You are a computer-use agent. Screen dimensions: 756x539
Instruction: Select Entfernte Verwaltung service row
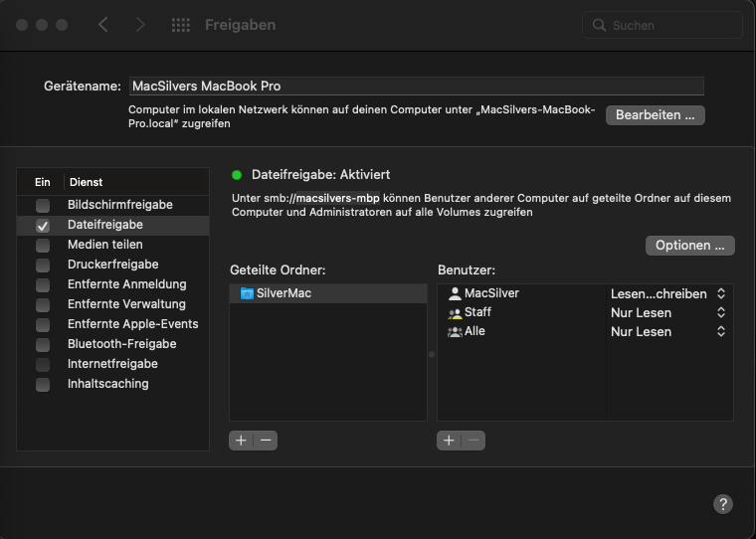(113, 304)
